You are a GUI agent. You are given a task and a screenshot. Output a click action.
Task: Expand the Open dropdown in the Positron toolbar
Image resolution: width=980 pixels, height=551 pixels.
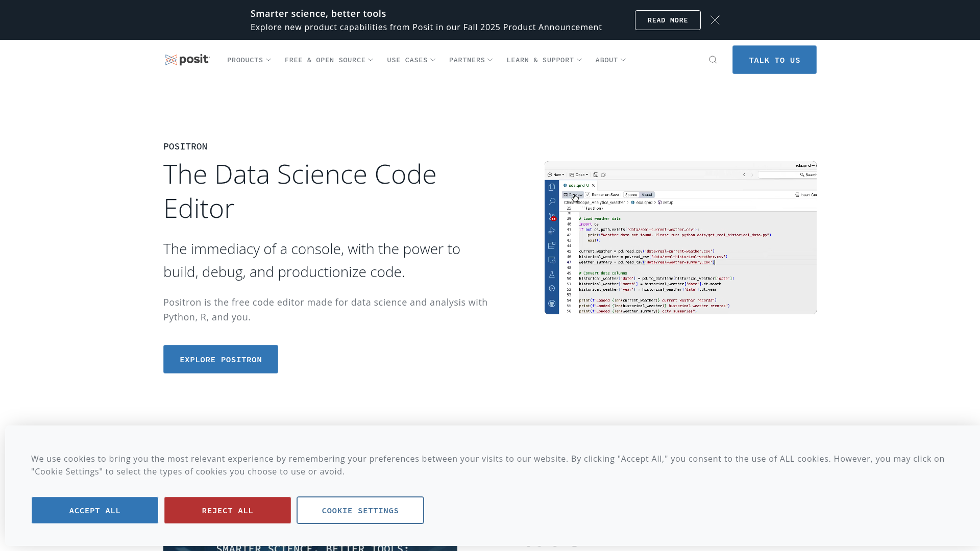click(x=579, y=174)
